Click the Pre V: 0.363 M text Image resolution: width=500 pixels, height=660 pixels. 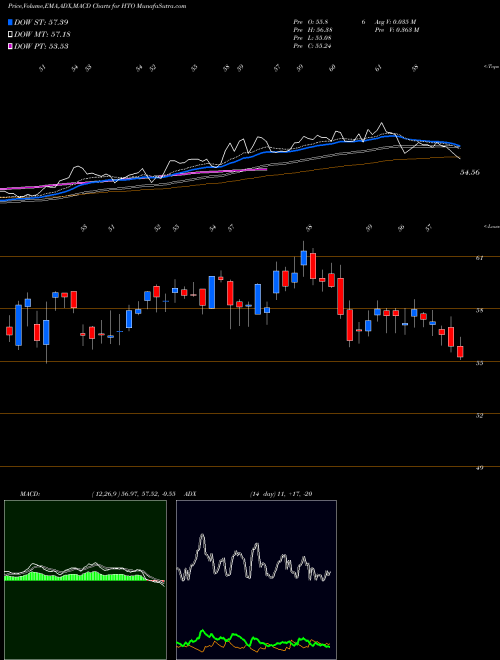pyautogui.click(x=396, y=30)
